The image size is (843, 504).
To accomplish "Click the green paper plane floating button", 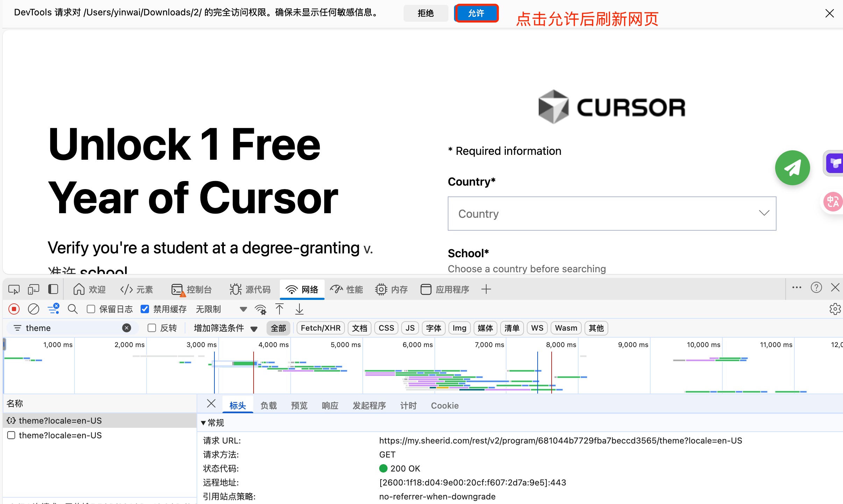I will pos(792,168).
